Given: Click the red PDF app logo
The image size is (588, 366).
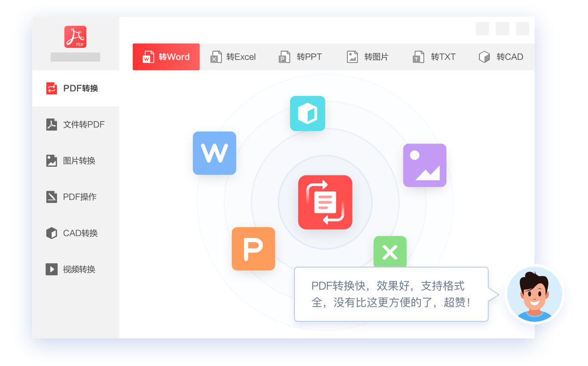Looking at the screenshot, I should point(75,37).
